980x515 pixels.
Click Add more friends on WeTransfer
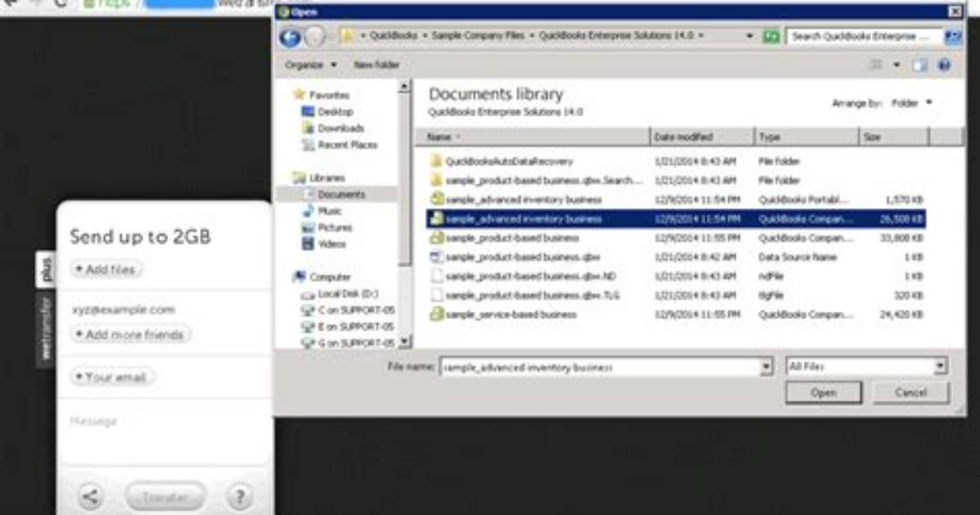tap(130, 335)
